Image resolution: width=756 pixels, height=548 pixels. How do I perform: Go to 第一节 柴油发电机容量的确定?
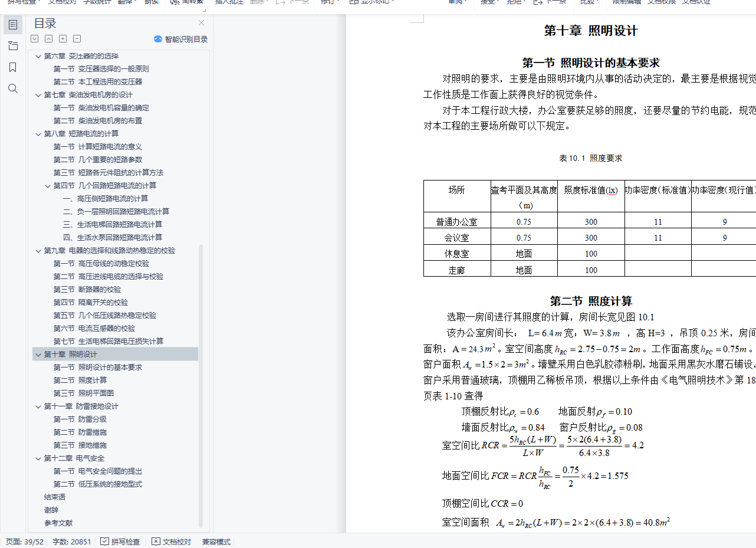click(x=101, y=108)
